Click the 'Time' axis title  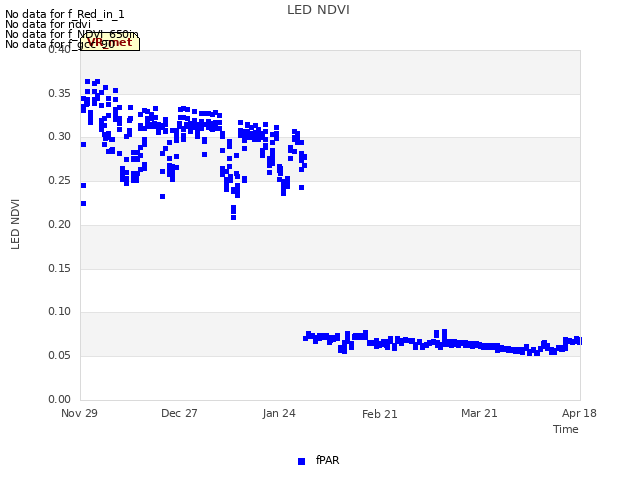click(x=566, y=429)
